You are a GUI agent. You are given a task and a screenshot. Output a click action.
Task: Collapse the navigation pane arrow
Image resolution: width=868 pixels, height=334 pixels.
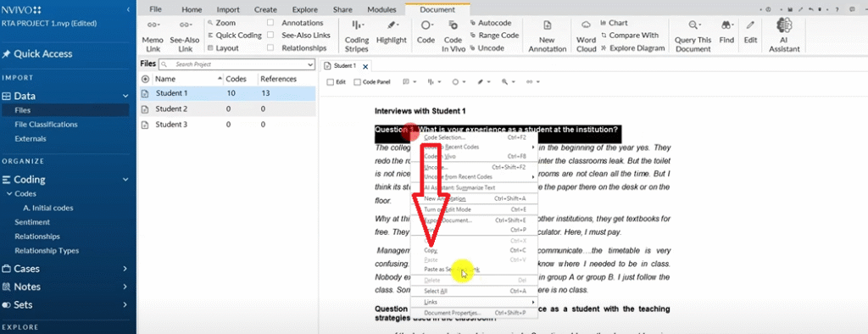pyautogui.click(x=129, y=10)
